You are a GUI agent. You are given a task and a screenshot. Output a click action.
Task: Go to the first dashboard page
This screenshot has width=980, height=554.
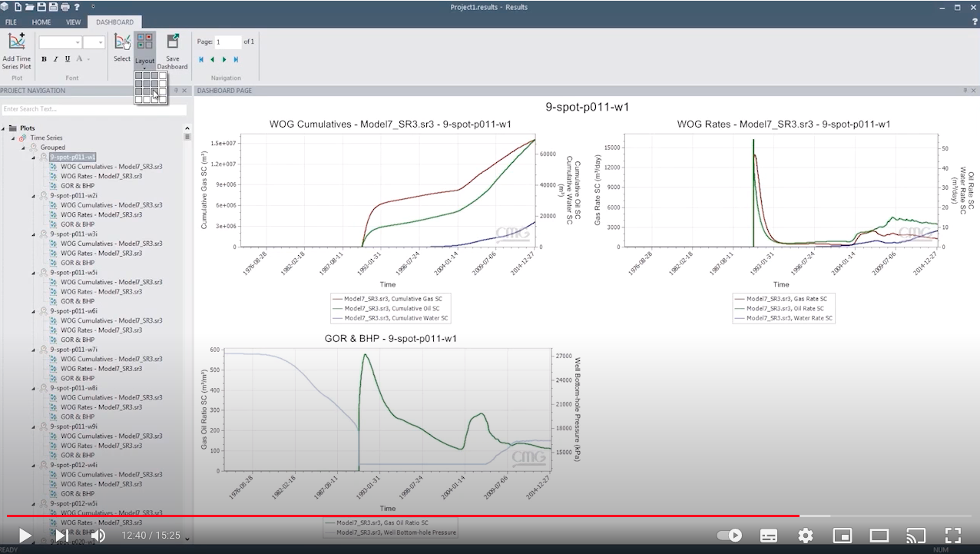pos(201,60)
